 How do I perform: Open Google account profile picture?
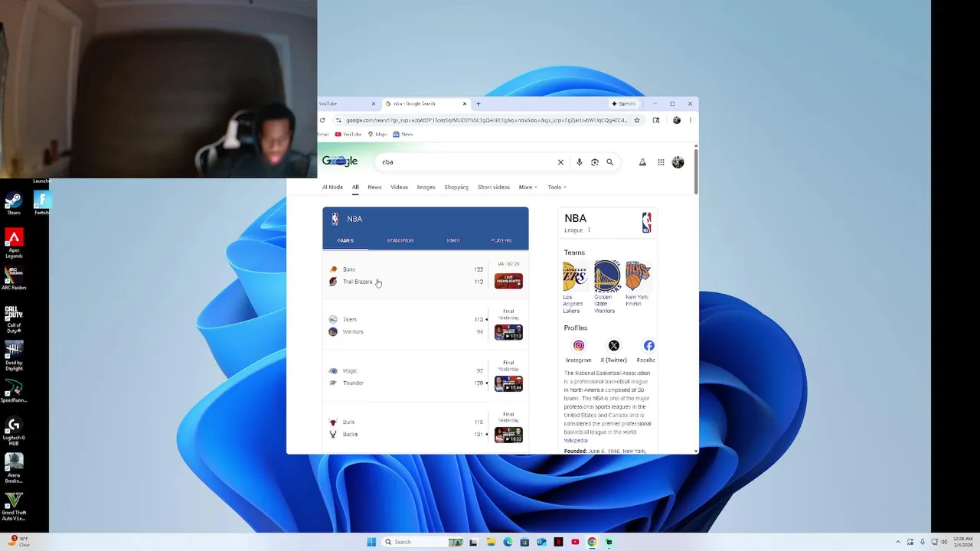[678, 162]
